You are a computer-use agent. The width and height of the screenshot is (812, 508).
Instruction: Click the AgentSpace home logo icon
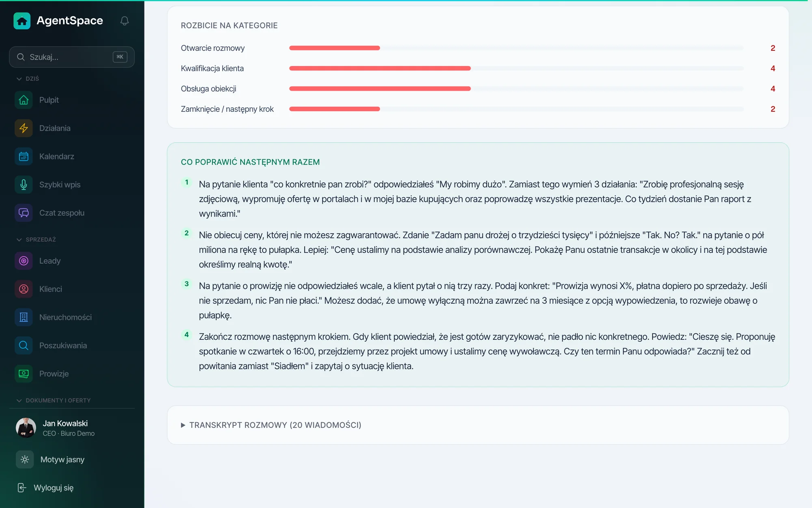(22, 21)
